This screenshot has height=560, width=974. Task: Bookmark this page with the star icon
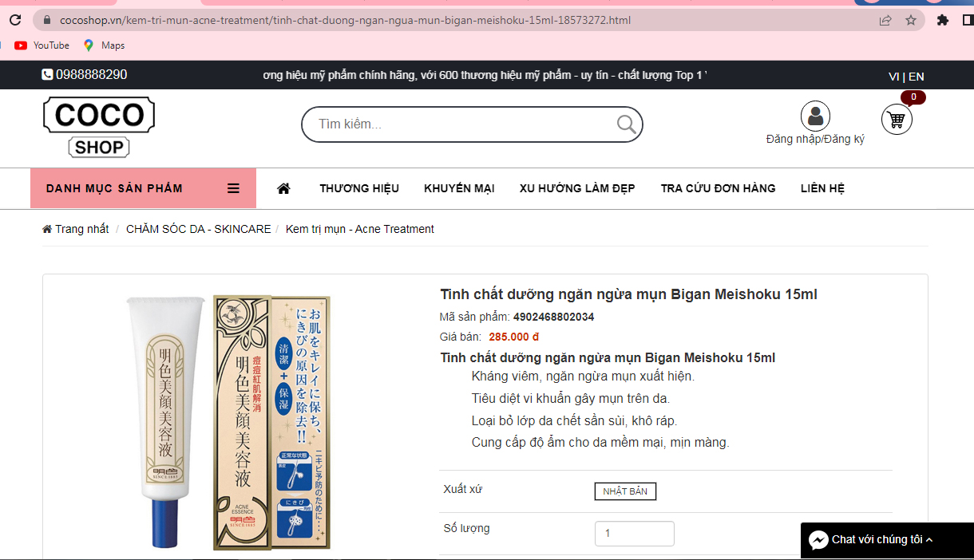(911, 20)
